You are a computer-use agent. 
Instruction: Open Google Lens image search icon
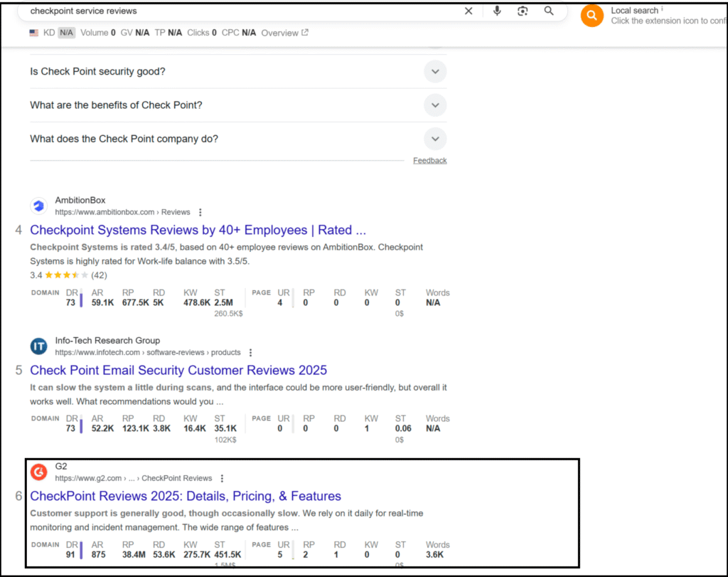coord(523,11)
